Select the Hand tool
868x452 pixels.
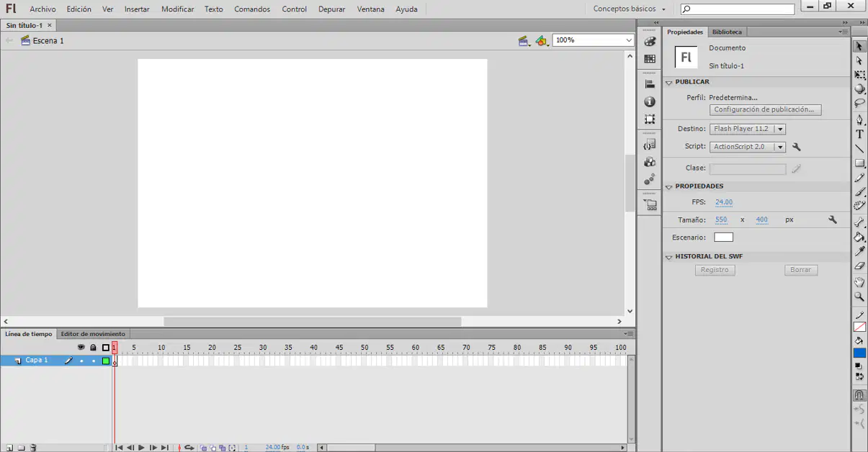tap(859, 282)
